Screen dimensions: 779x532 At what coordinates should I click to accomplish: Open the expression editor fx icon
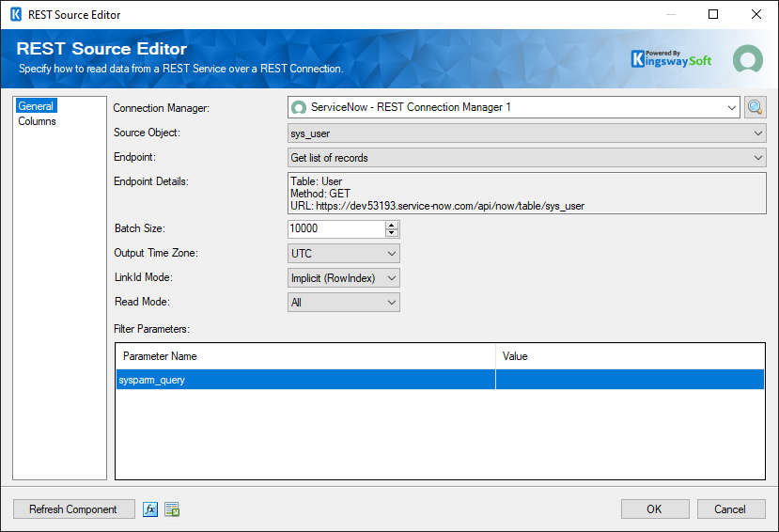[x=150, y=509]
